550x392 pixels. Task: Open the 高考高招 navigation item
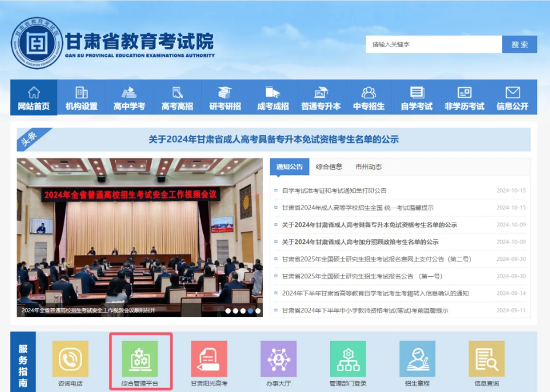[x=177, y=98]
